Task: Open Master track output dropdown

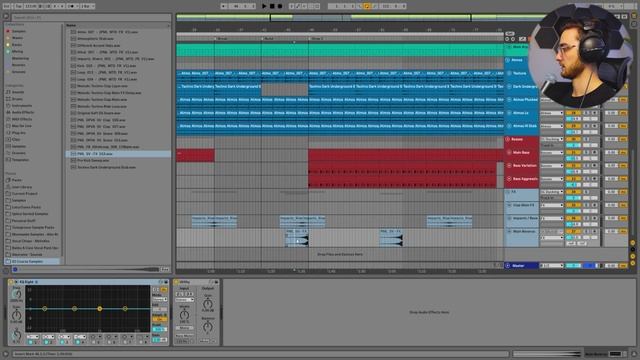Action: (x=552, y=266)
